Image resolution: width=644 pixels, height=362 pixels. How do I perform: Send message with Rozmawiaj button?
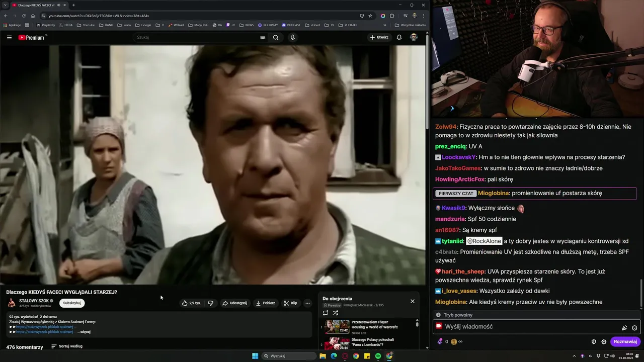pyautogui.click(x=625, y=342)
